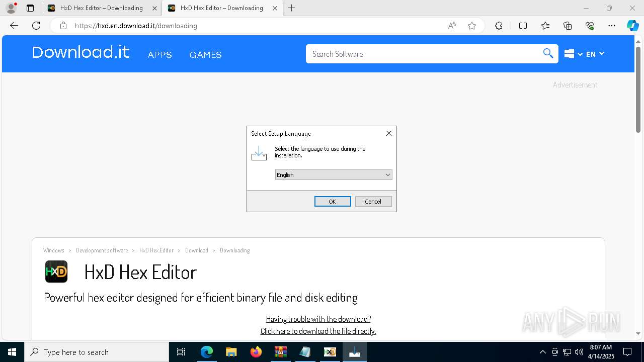Image resolution: width=644 pixels, height=362 pixels.
Task: Open Read aloud icon in address bar
Action: click(452, 26)
